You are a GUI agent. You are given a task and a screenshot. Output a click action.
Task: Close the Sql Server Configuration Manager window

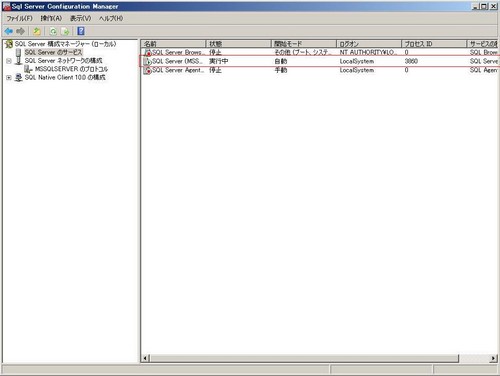(493, 6)
